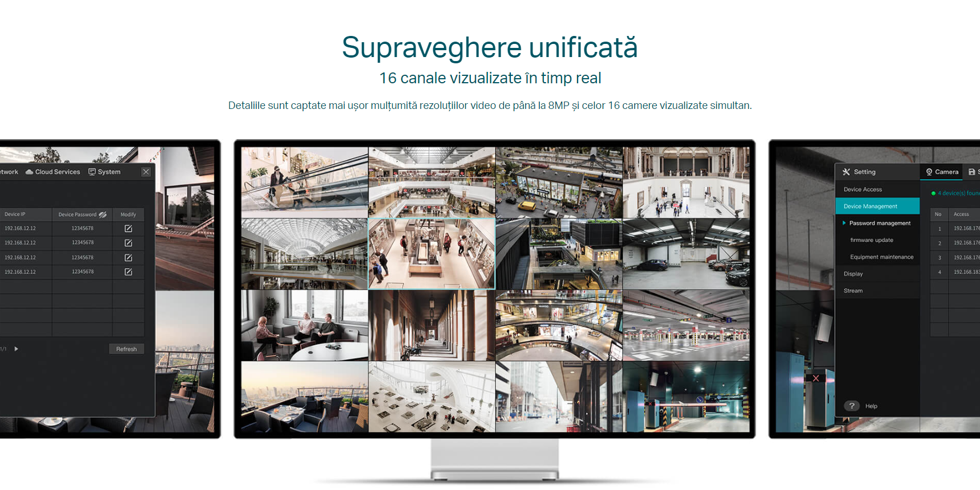Image resolution: width=980 pixels, height=490 pixels.
Task: Click the Setting wrench icon
Action: coord(846,172)
